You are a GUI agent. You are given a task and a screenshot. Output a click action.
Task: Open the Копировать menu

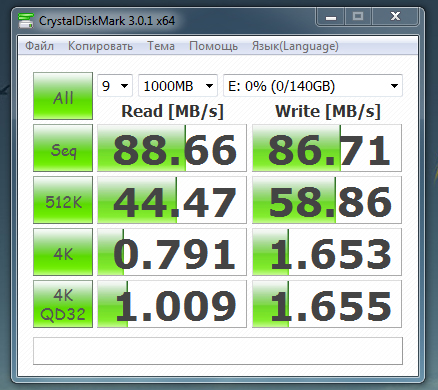coord(100,46)
